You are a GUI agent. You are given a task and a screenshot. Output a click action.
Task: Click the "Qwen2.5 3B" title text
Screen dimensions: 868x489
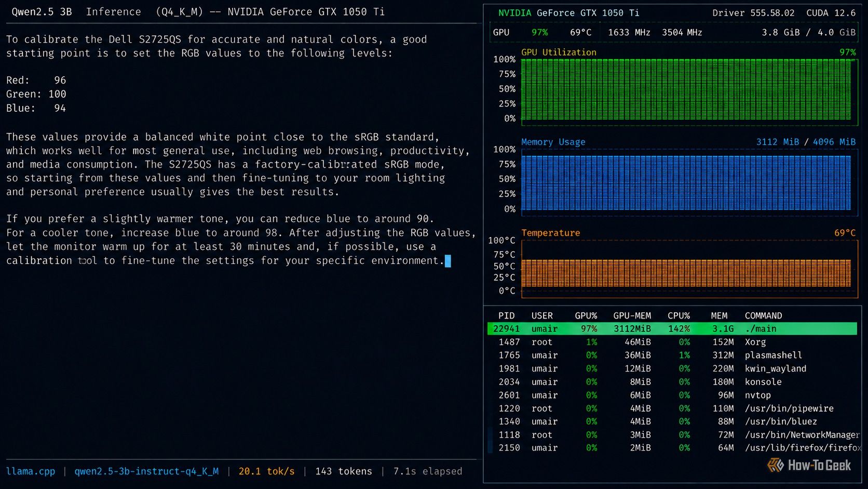tap(42, 11)
